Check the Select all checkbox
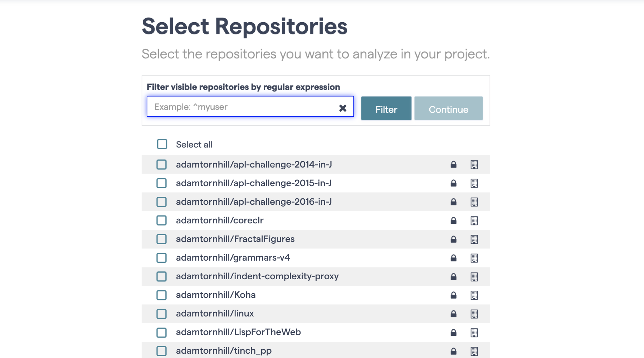The image size is (644, 358). [x=162, y=144]
